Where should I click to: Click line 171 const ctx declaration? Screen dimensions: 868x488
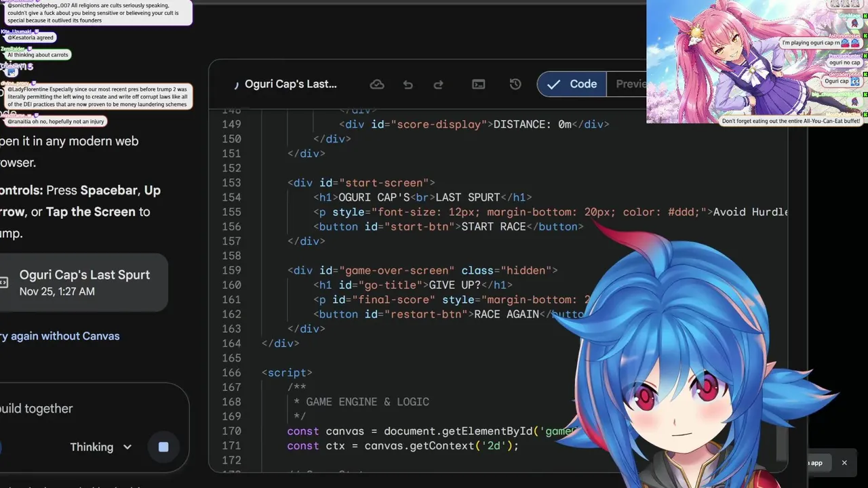403,446
